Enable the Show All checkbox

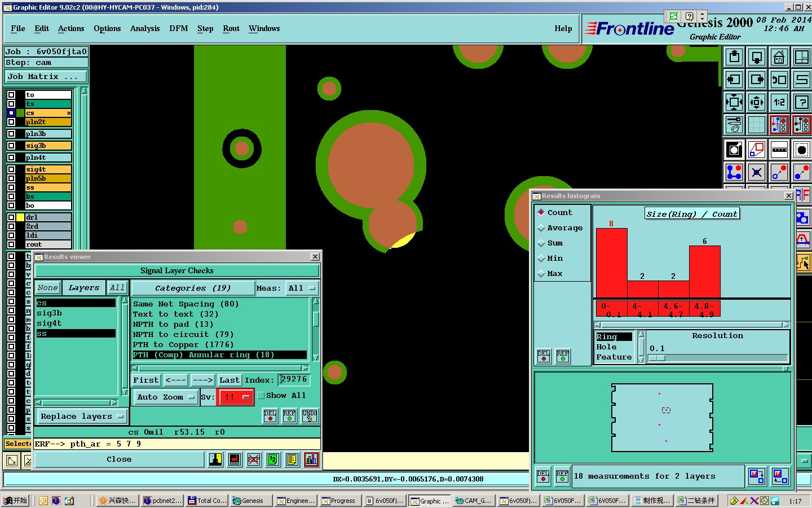[x=261, y=396]
